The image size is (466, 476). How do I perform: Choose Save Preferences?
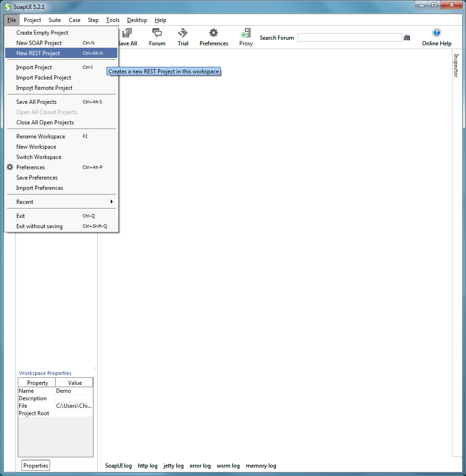pos(61,178)
